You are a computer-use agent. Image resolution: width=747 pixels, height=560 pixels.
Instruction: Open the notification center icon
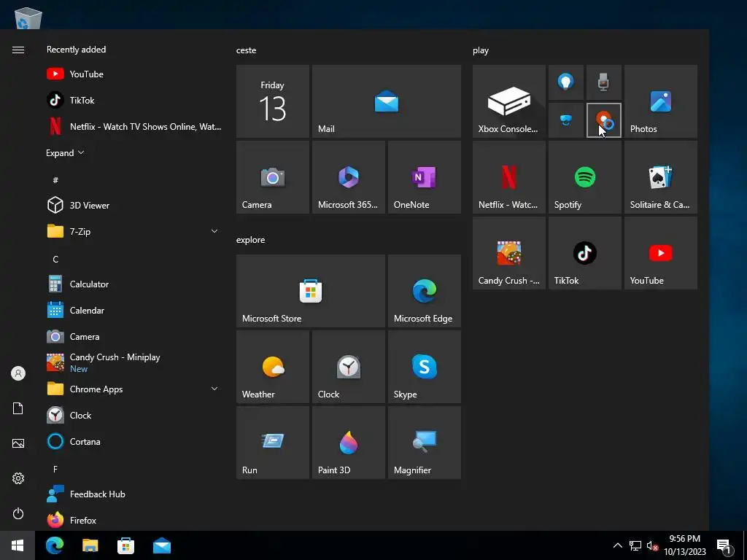[x=724, y=545]
